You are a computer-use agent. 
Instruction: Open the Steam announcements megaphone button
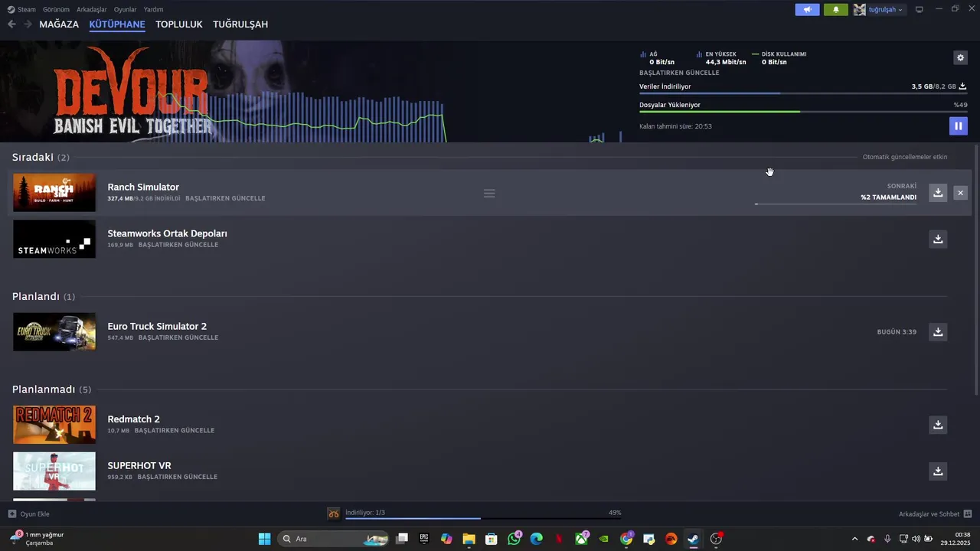click(807, 9)
